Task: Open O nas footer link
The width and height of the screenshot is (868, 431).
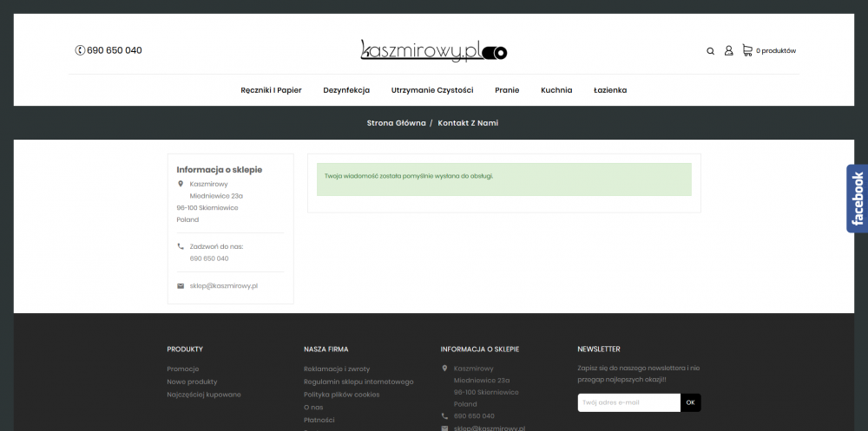Action: [x=313, y=408]
